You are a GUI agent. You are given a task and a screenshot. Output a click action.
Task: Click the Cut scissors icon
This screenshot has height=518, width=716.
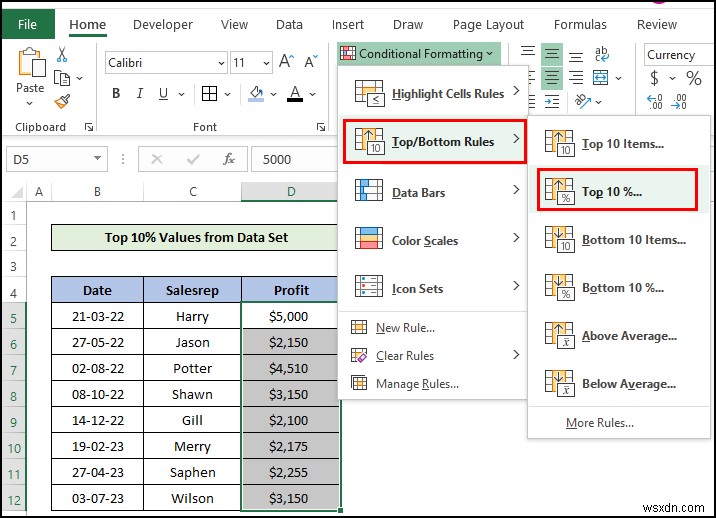[62, 55]
